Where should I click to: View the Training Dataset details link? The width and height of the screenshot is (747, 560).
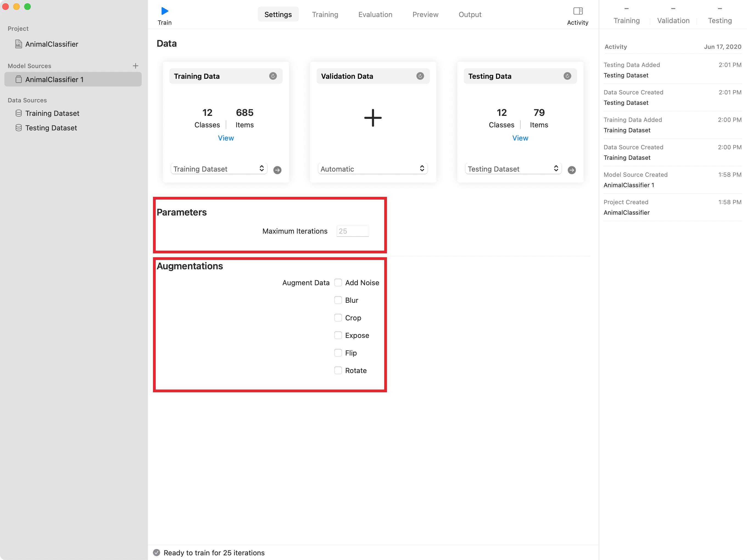coord(225,138)
